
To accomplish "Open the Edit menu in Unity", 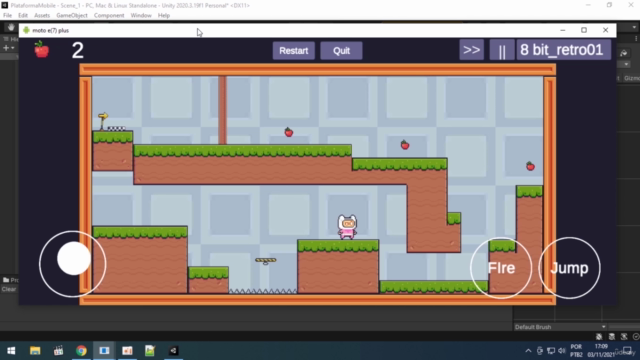I will point(23,16).
